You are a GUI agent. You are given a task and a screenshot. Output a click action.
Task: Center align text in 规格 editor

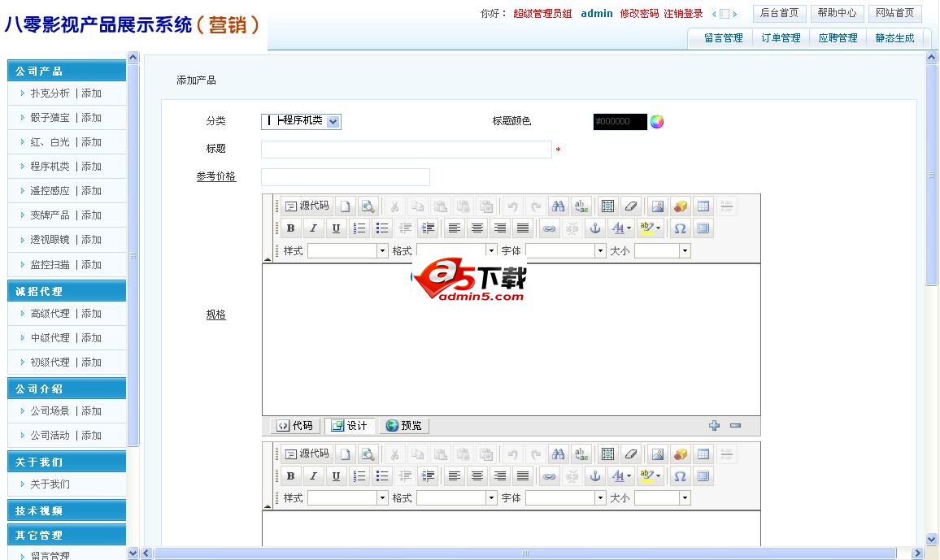[477, 228]
